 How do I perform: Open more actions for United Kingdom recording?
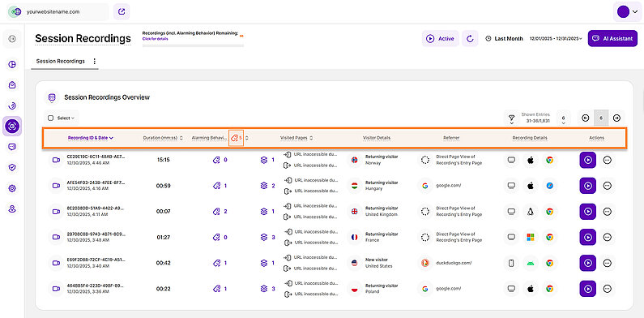[608, 212]
